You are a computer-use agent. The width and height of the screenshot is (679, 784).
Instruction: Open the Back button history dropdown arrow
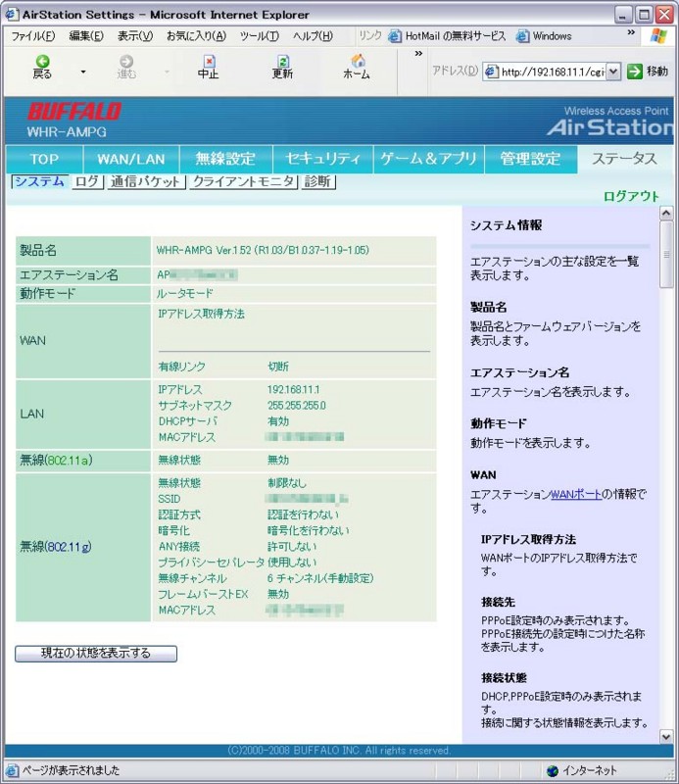point(83,72)
